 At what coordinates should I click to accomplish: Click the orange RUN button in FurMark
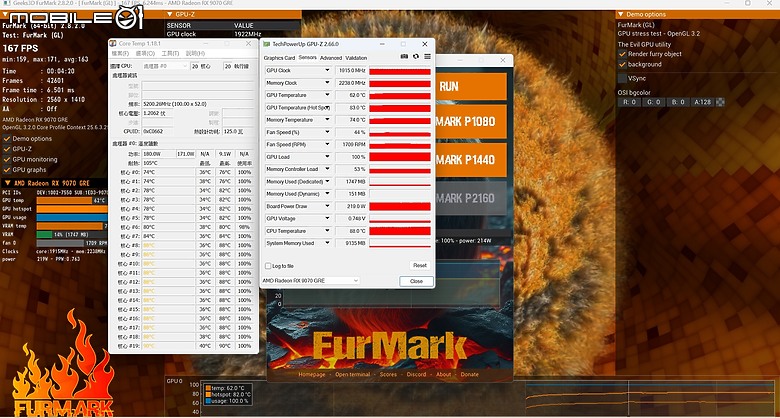[x=471, y=87]
